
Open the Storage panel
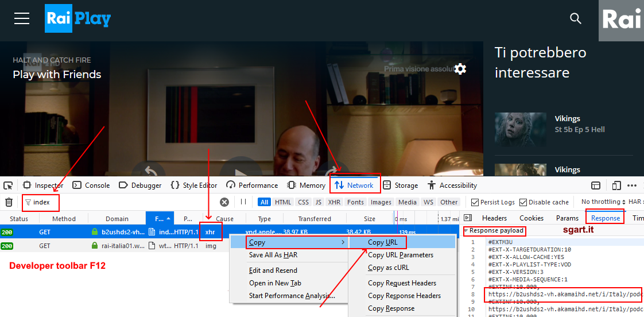[400, 185]
